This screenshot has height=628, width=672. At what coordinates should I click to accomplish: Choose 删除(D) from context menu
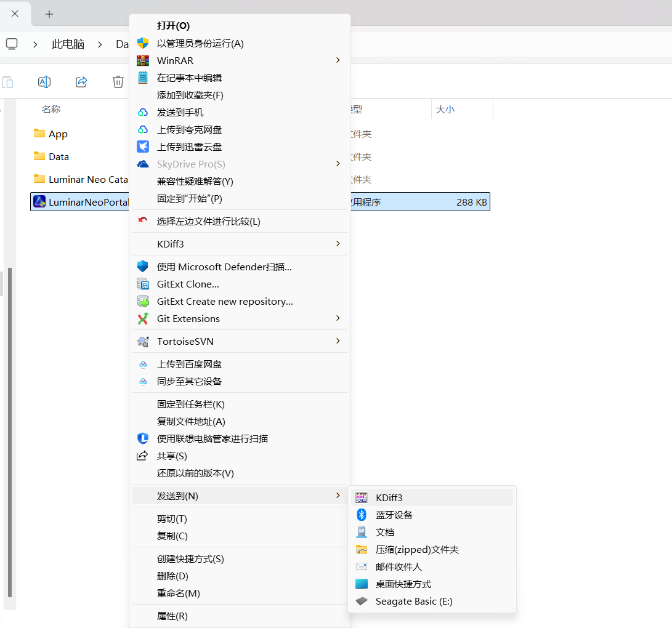240,576
